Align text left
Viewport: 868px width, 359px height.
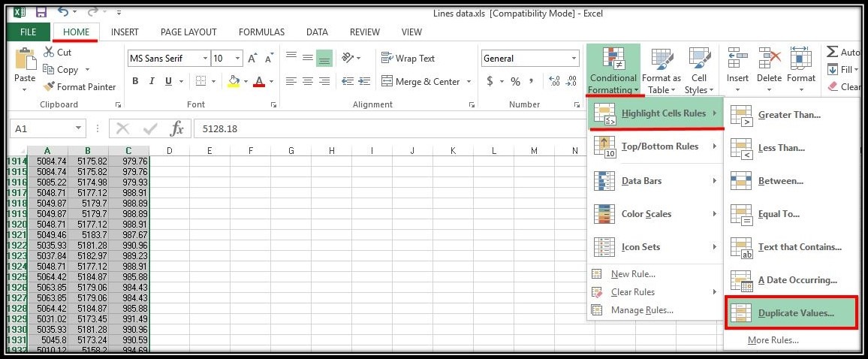(291, 81)
